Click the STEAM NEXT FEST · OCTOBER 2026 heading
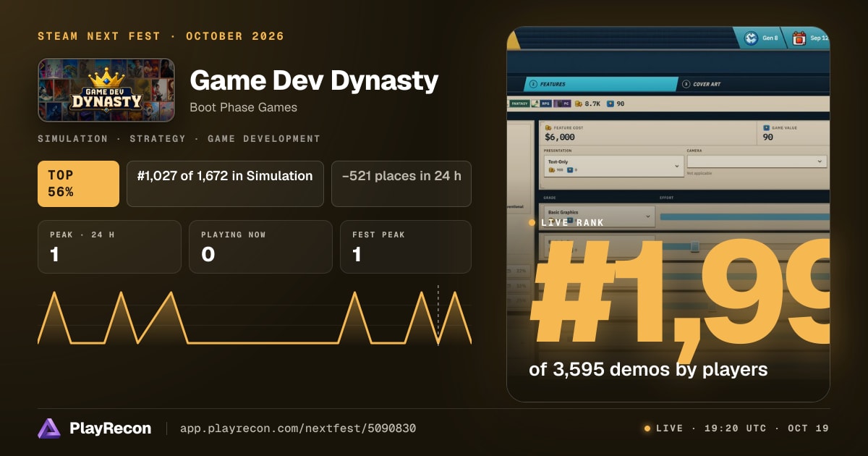Image resolution: width=868 pixels, height=456 pixels. [x=161, y=36]
